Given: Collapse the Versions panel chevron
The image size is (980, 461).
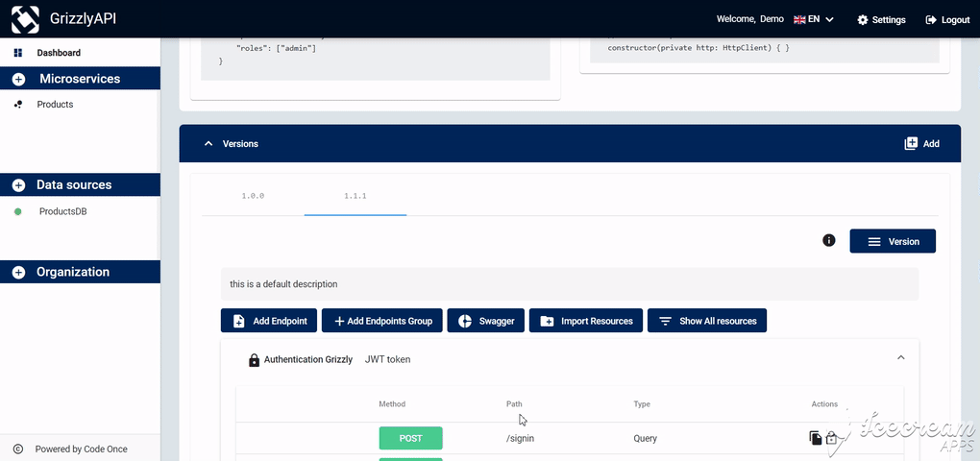Looking at the screenshot, I should pos(208,144).
